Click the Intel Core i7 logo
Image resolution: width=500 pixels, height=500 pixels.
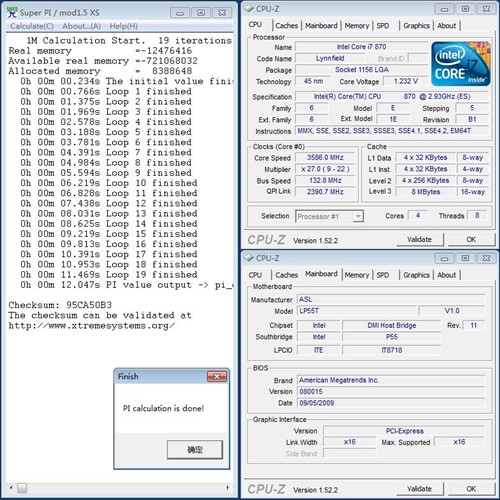click(x=461, y=64)
